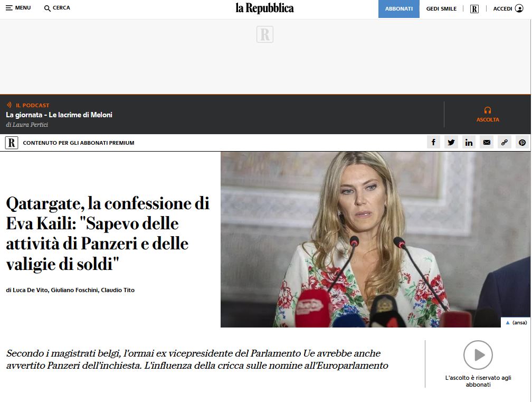Share article on Twitter
Screen dimensions: 532x402
point(451,142)
